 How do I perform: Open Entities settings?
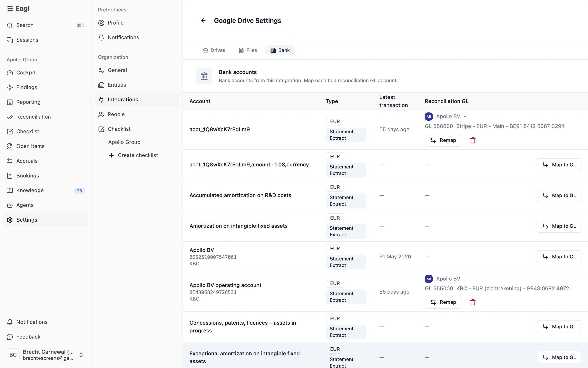[x=137, y=85]
